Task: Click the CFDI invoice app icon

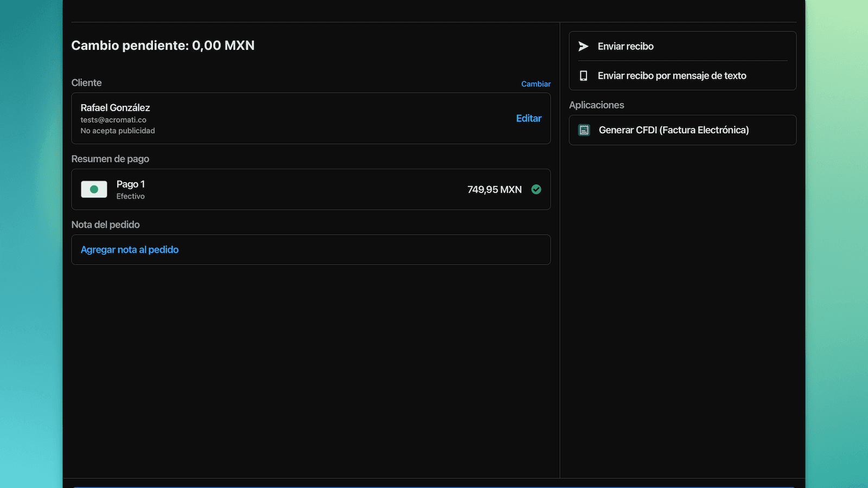Action: tap(584, 130)
